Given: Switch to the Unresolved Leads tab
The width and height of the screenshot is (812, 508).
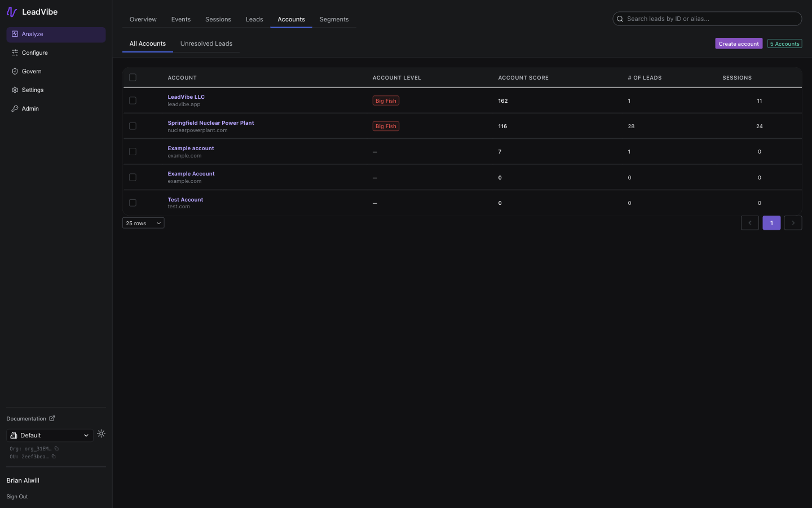Looking at the screenshot, I should click(x=206, y=43).
